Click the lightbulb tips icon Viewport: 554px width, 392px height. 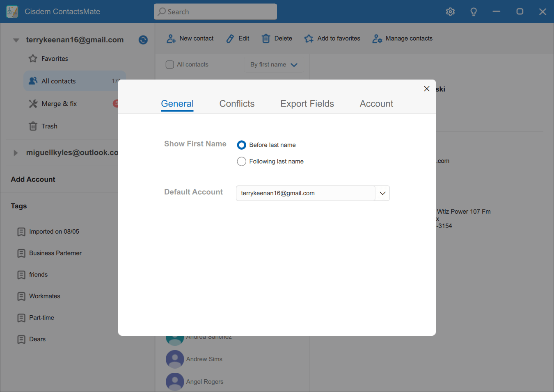(474, 11)
